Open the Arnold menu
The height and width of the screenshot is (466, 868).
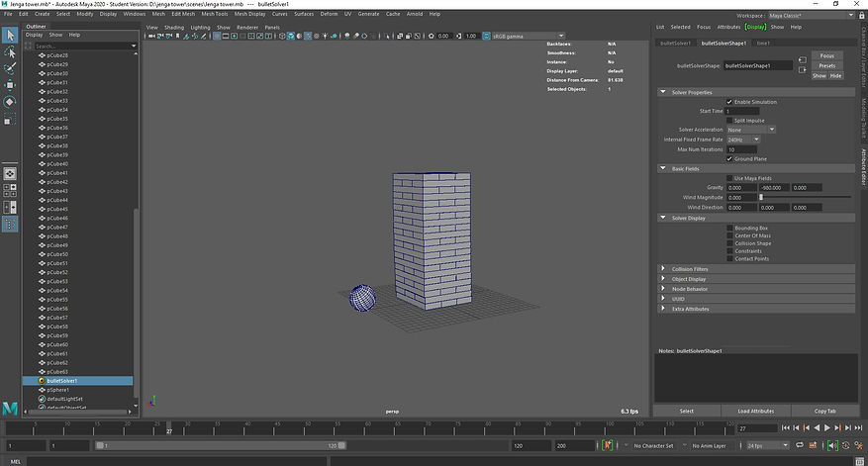pos(414,14)
